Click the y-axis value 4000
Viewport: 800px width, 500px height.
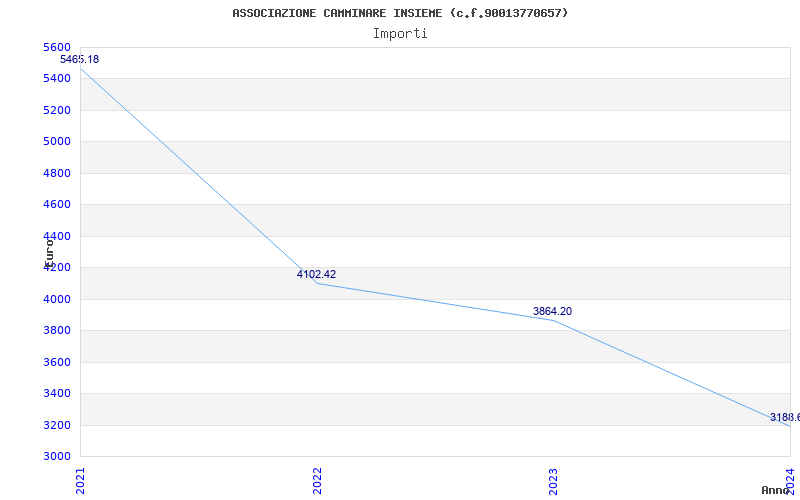57,299
